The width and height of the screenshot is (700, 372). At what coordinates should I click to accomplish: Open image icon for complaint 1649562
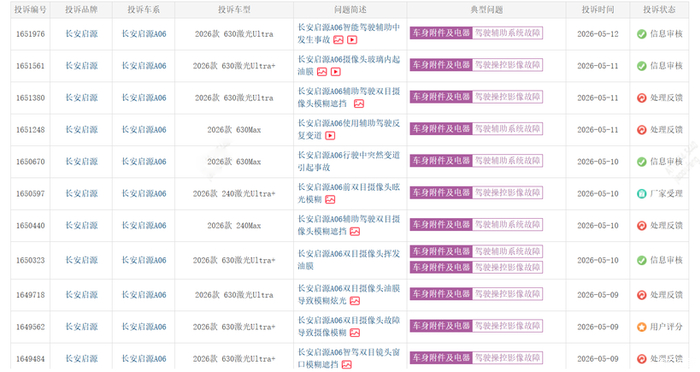(355, 333)
